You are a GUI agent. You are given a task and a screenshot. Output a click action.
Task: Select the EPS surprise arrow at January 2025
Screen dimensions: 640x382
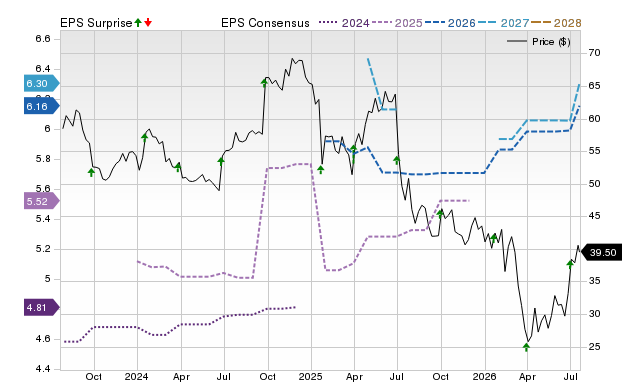point(321,169)
